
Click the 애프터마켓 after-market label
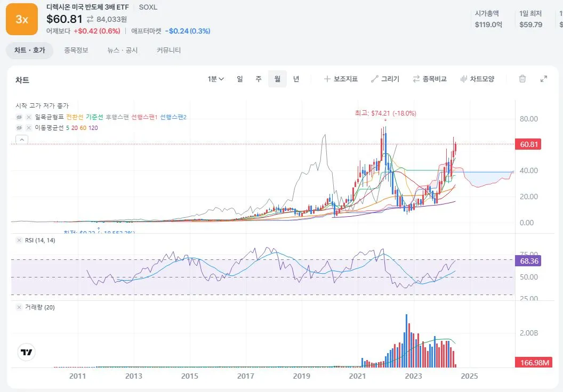coord(147,31)
